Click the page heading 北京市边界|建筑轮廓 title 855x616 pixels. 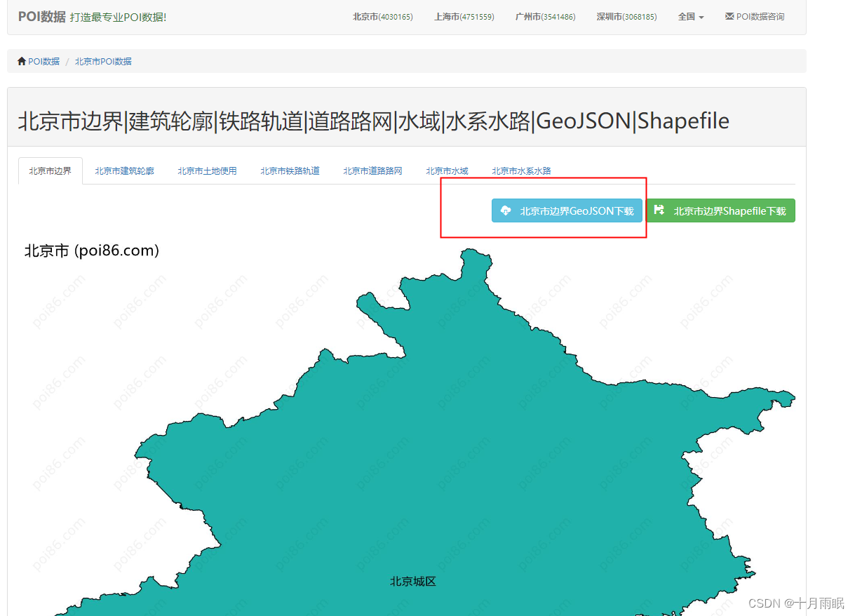point(373,121)
